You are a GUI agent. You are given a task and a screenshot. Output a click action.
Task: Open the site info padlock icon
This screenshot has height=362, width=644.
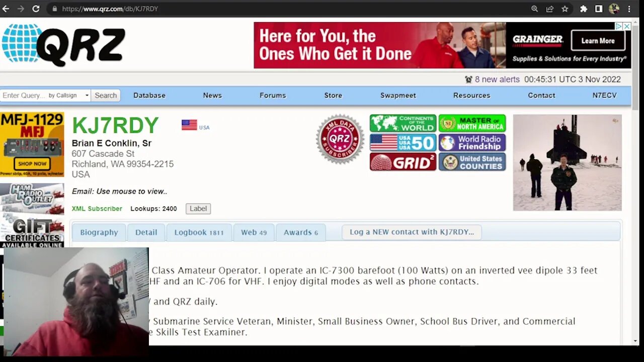[54, 9]
